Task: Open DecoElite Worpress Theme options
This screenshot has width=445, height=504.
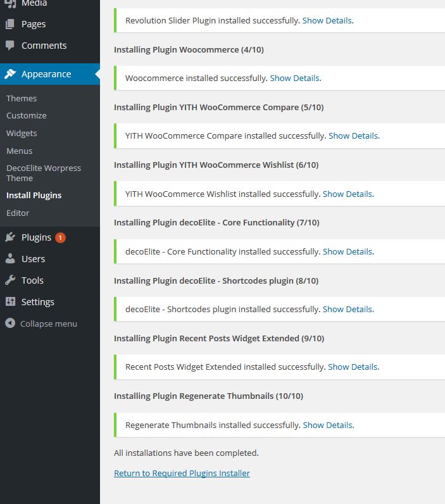Action: click(x=44, y=173)
